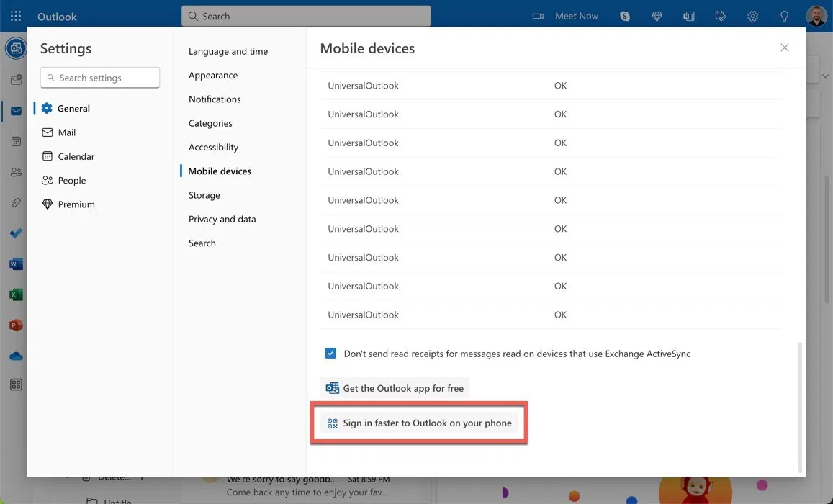Open Settings via the gear icon
This screenshot has width=833, height=504.
tap(752, 15)
